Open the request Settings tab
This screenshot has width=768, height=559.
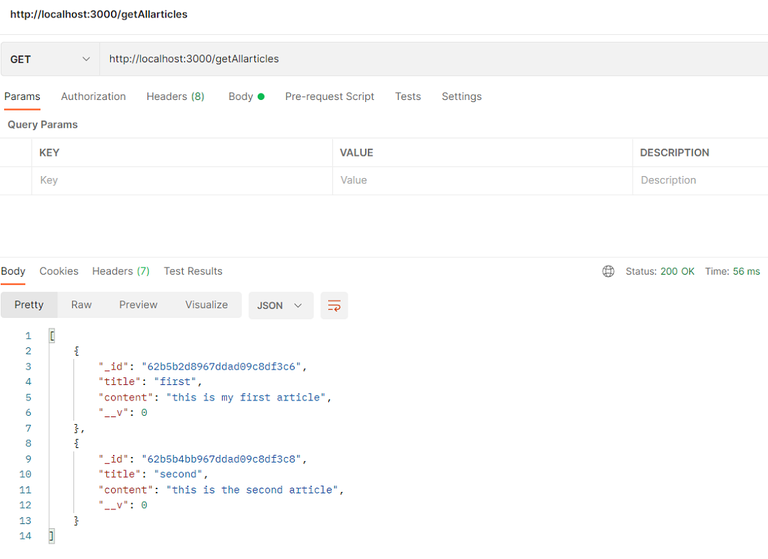tap(461, 97)
